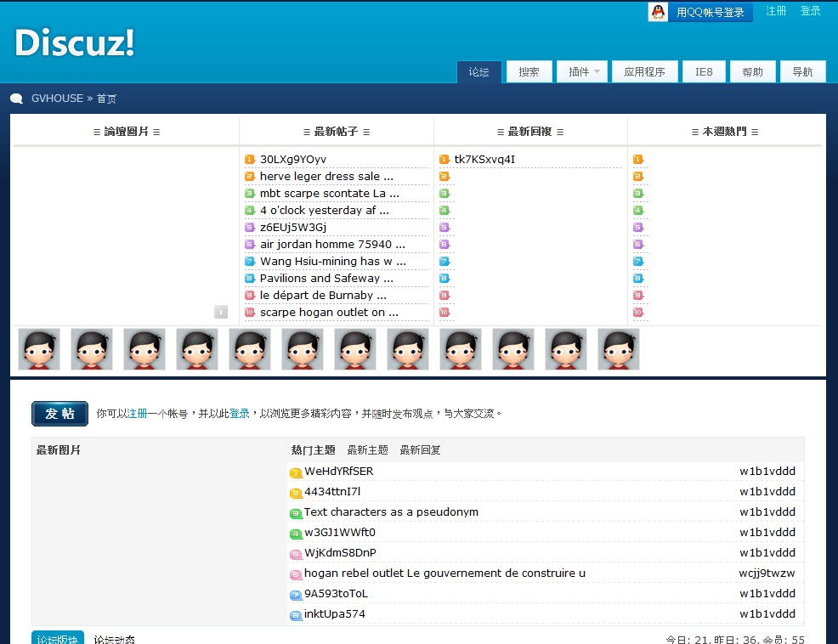Viewport: 838px width, 644px height.
Task: Open hot topic 'w3GJ1WWft0'
Action: click(x=340, y=533)
